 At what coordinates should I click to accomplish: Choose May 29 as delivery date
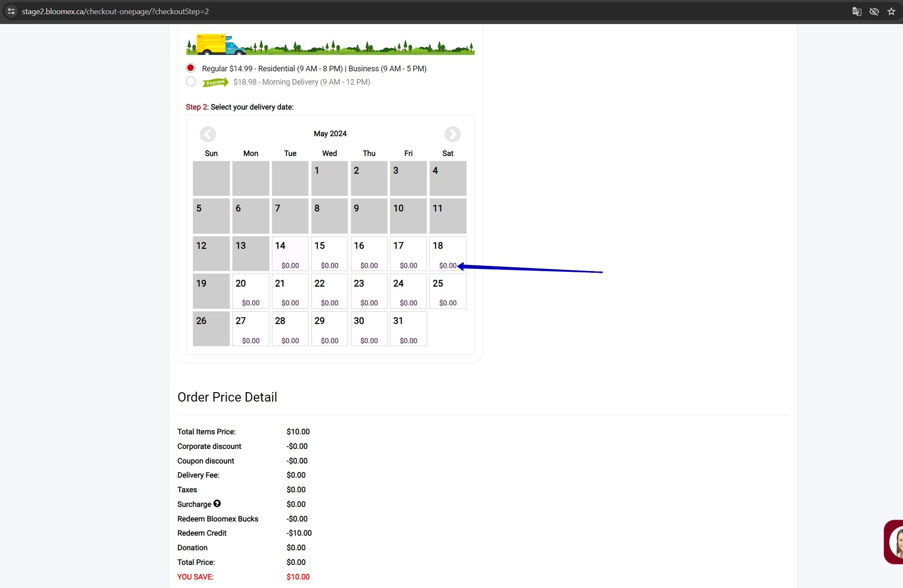coord(329,329)
